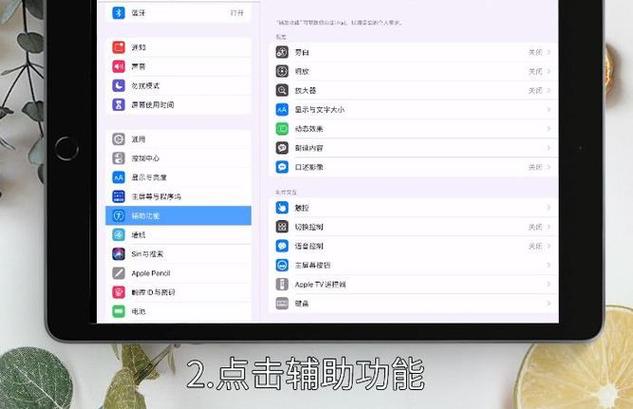Tap the Apple TV遥控器 label text

pyautogui.click(x=320, y=284)
